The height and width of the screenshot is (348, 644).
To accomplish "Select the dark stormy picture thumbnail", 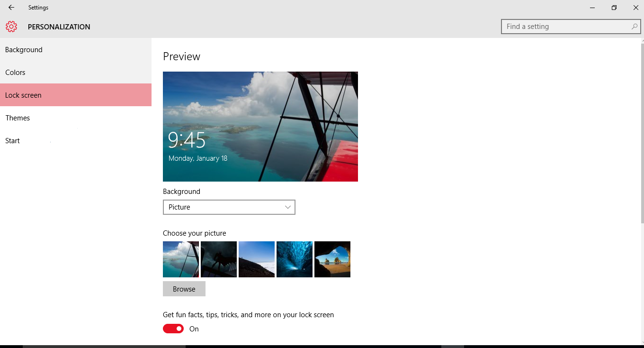I will tap(219, 259).
